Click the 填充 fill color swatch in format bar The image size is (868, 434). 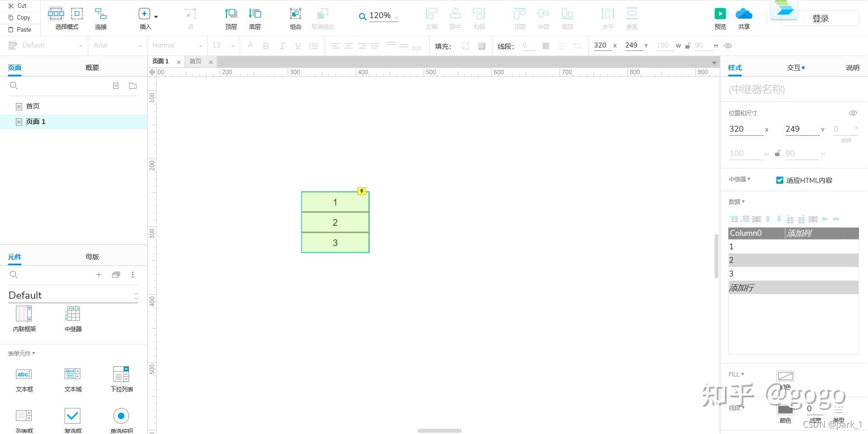[x=465, y=46]
